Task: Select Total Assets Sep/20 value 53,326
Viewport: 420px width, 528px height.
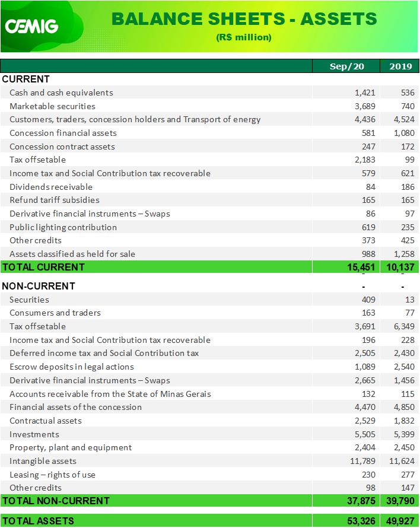Action: tap(361, 521)
